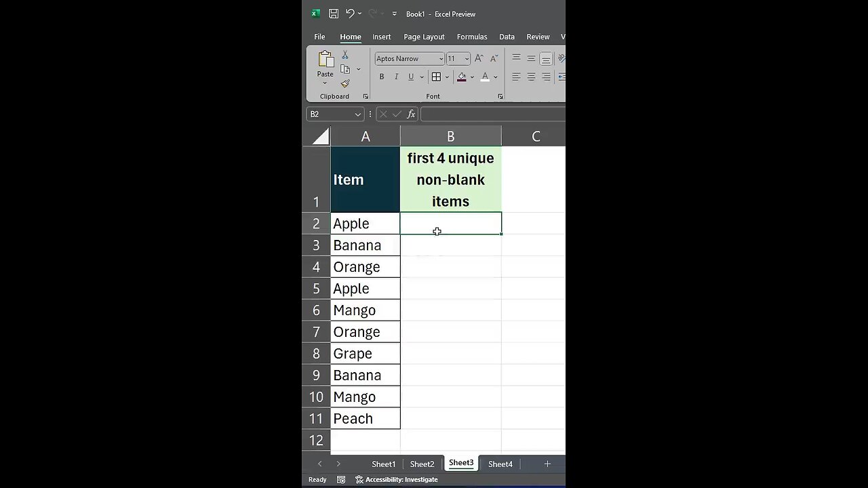Switch to the Review tab
Screen dimensions: 868x488
click(538, 37)
